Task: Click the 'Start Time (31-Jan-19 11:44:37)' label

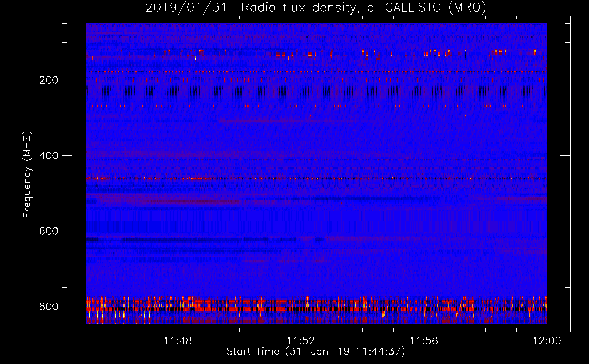Action: [316, 352]
